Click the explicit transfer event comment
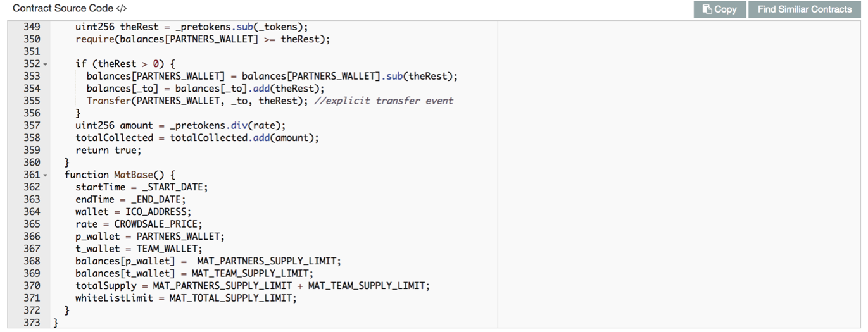The width and height of the screenshot is (868, 332). click(384, 101)
